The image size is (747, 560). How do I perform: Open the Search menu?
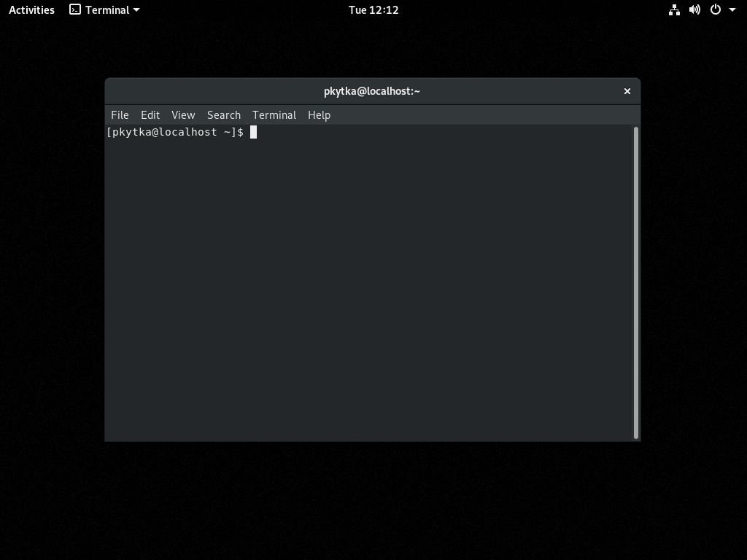(224, 115)
